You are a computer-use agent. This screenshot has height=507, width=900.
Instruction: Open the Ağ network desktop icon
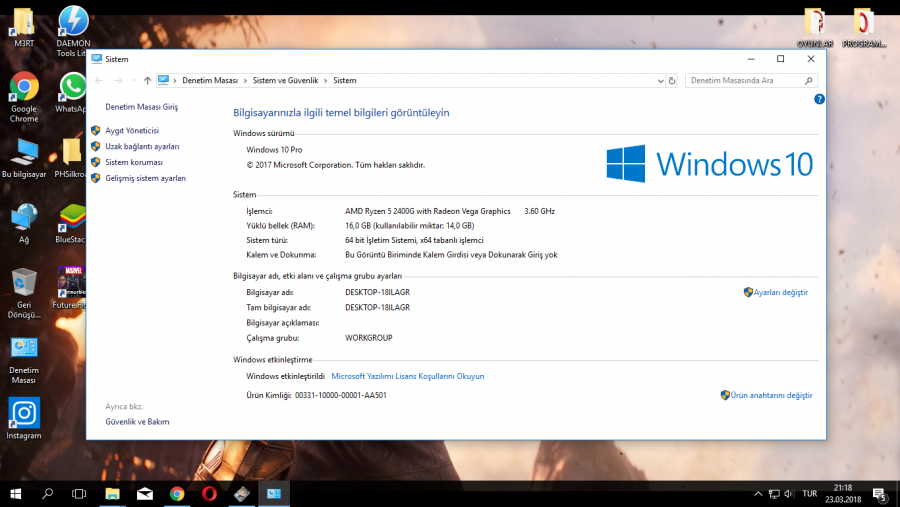tap(24, 223)
